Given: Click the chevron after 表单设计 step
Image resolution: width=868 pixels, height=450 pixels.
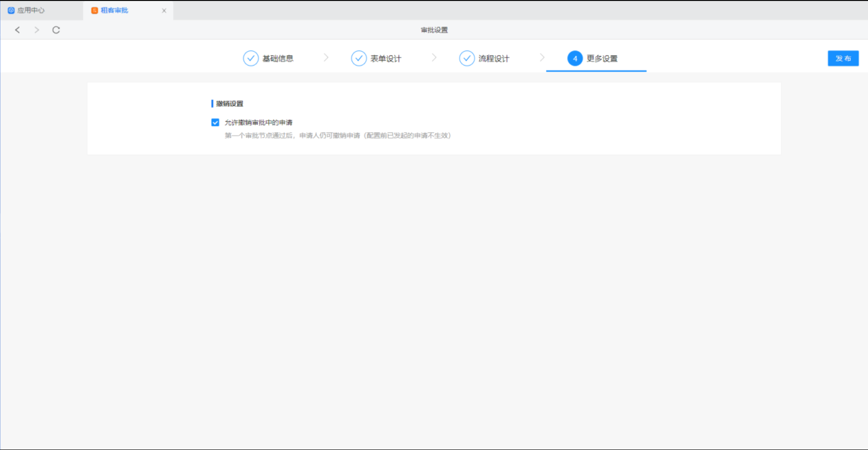Looking at the screenshot, I should [434, 58].
